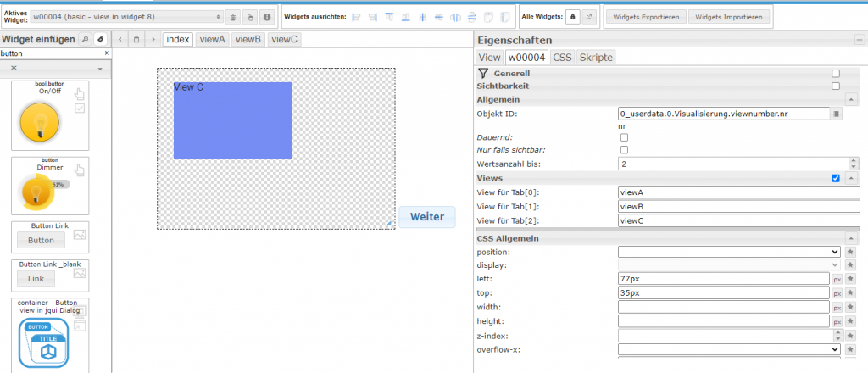The height and width of the screenshot is (373, 868).
Task: Click the filter funnel icon beside Generell
Action: tap(483, 75)
